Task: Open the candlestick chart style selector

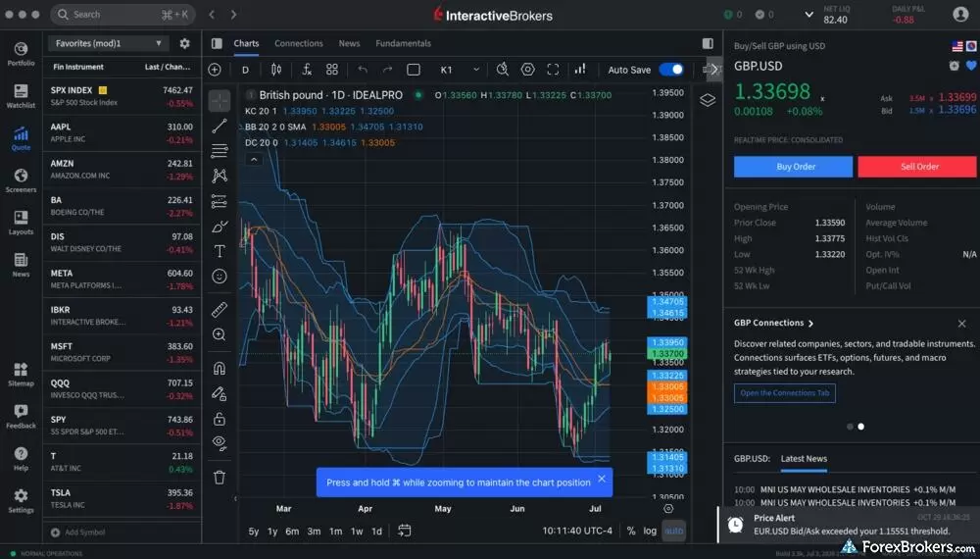Action: [x=276, y=70]
